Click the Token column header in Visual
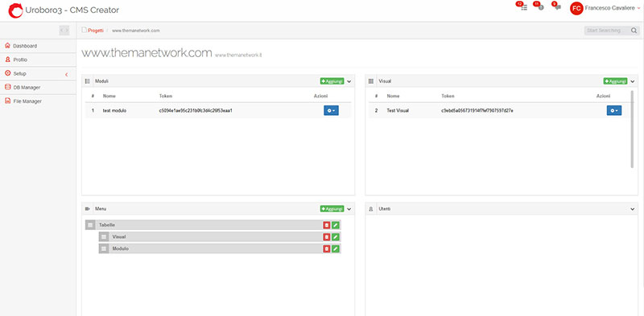Screen dimensions: 644x316 [x=448, y=96]
